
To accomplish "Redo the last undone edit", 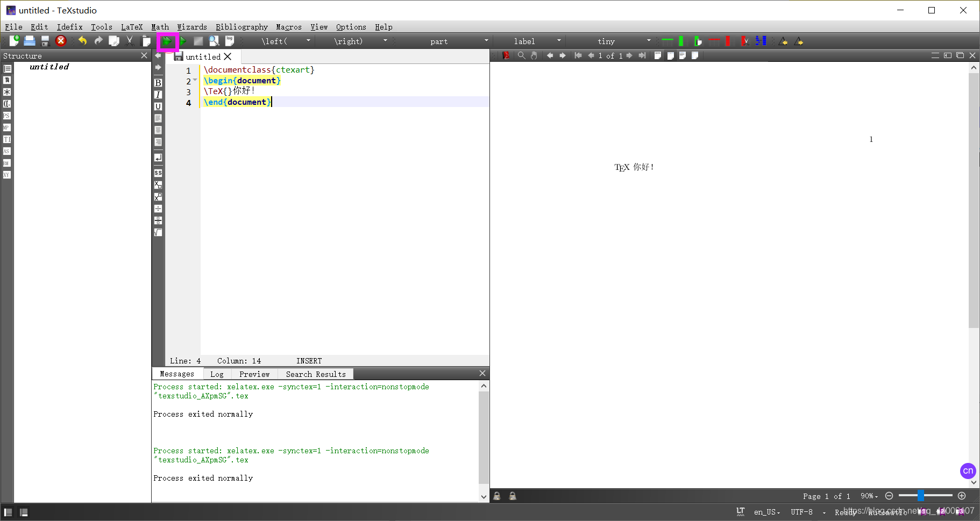I will click(98, 41).
